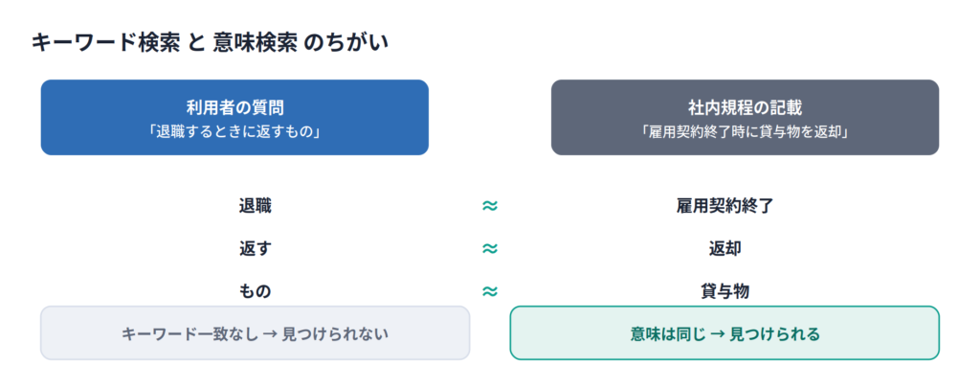Click the gray 社内規程の記載 box

point(745,117)
